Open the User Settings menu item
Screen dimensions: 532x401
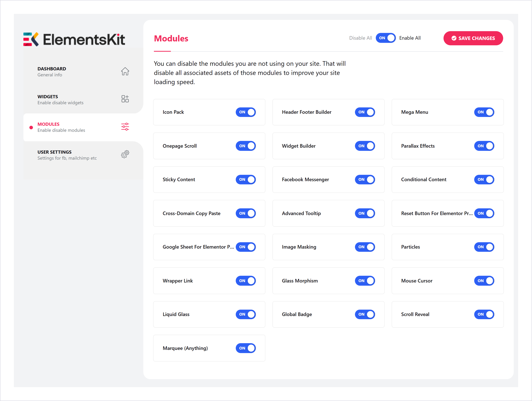83,155
